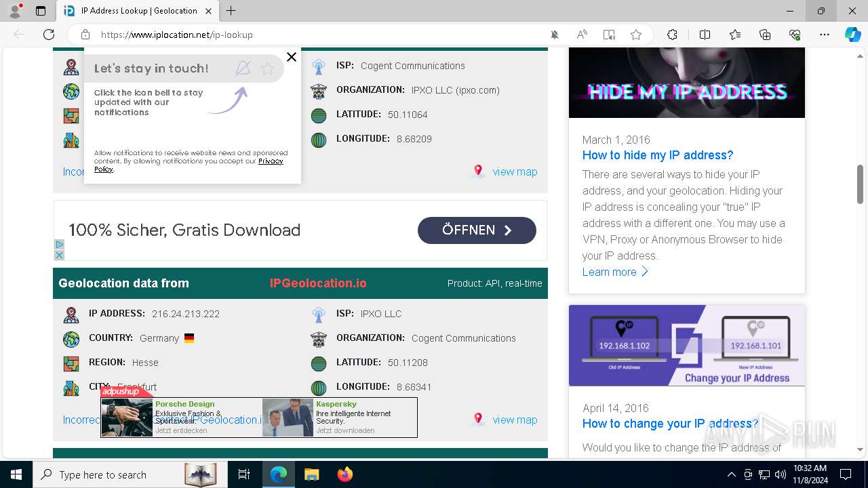Show hidden tray icons chevron
Screen dimensions: 868x488
click(x=731, y=474)
